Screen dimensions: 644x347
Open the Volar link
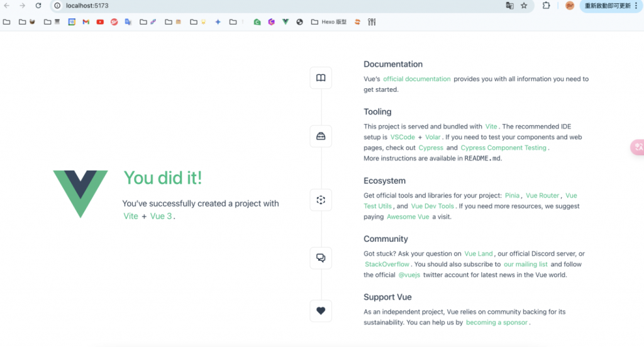(x=433, y=137)
